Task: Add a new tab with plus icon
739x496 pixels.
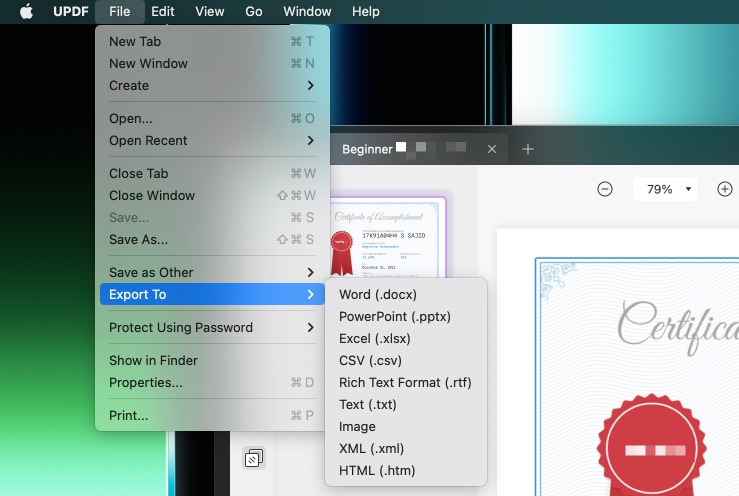Action: pos(528,149)
